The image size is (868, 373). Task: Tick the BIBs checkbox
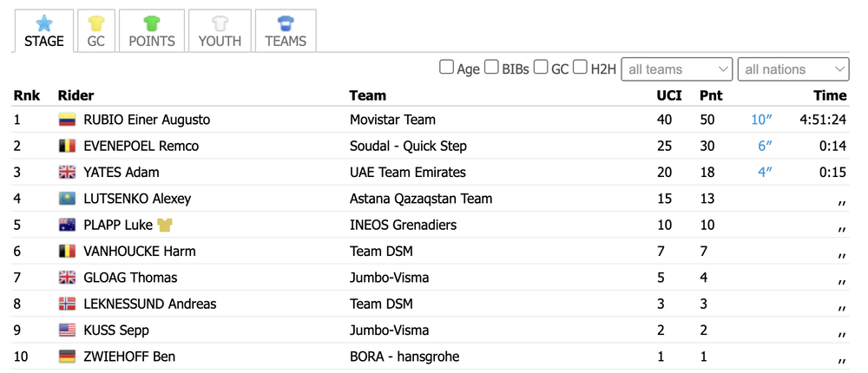pos(491,68)
